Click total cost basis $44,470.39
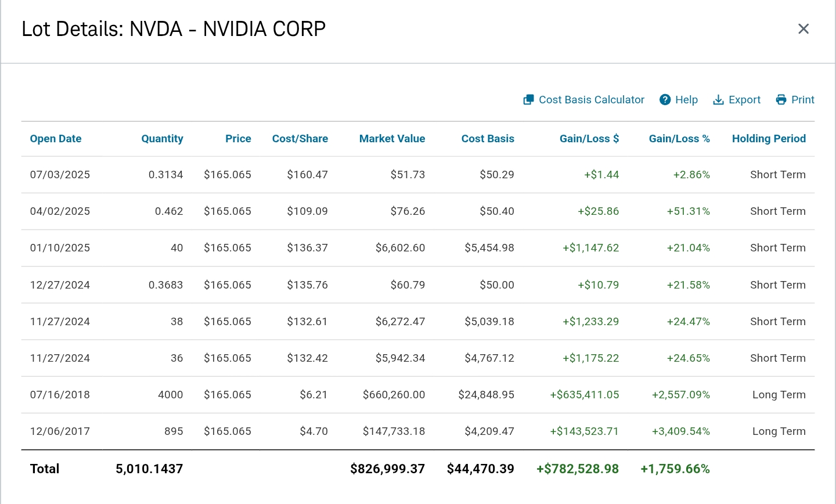The width and height of the screenshot is (836, 504). click(480, 469)
